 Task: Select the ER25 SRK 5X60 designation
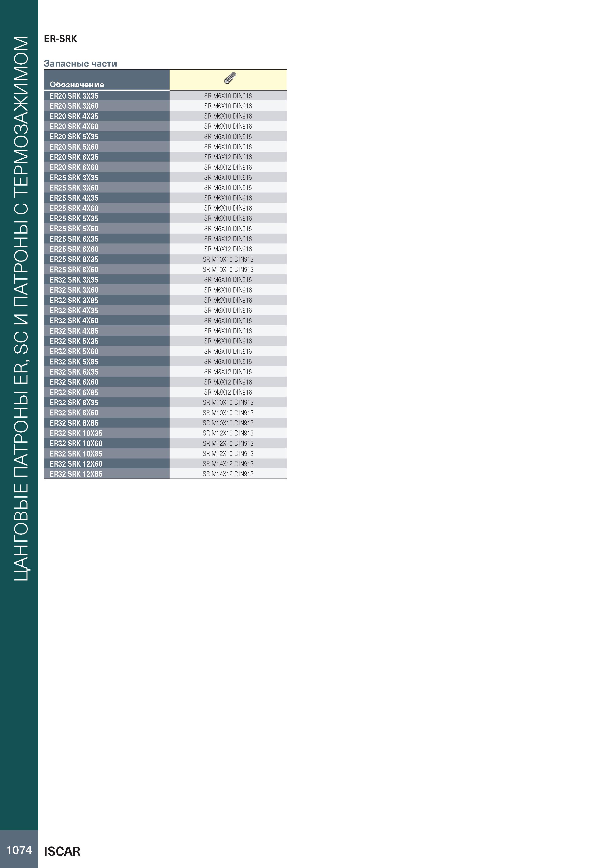74,229
